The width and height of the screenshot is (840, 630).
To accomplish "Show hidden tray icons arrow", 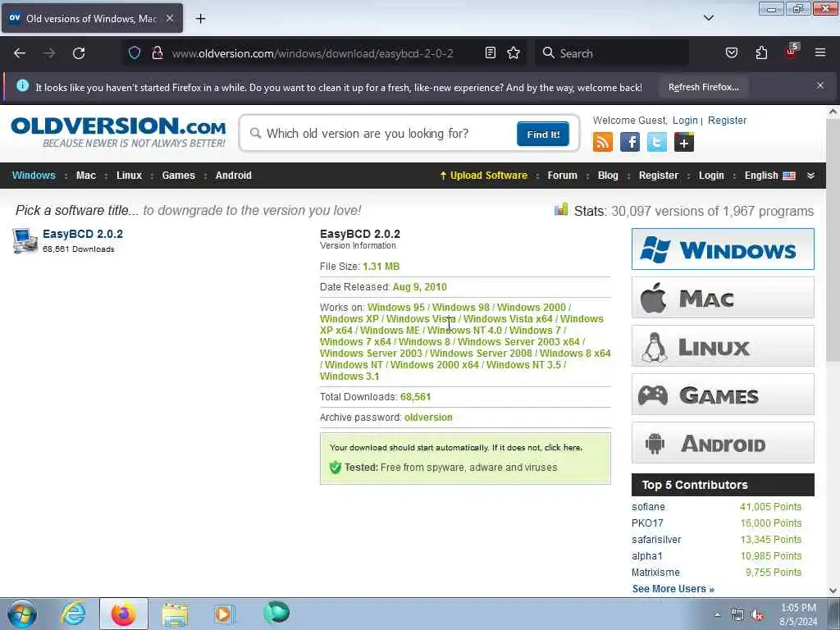I will [x=717, y=615].
